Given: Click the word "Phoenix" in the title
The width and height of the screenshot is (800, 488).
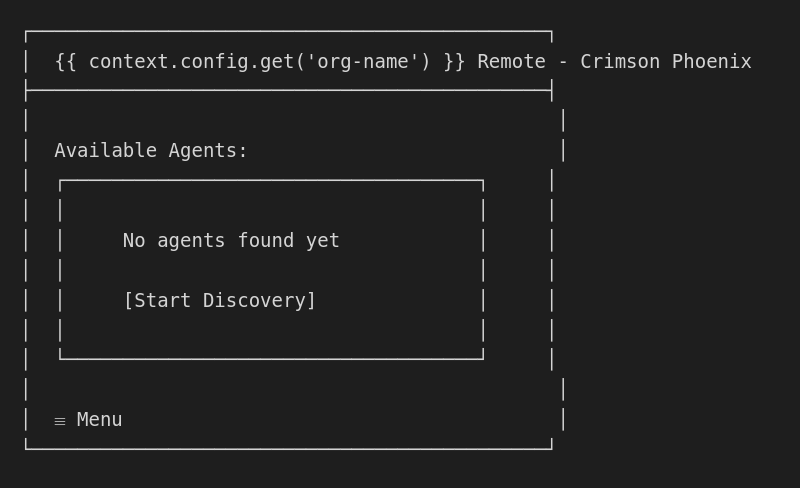Looking at the screenshot, I should [x=712, y=62].
